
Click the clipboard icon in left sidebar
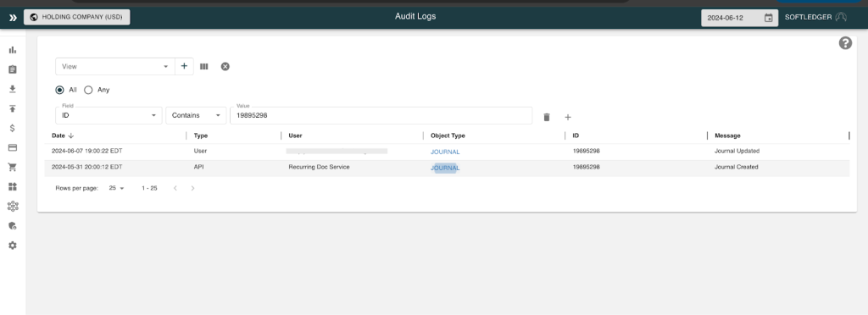pyautogui.click(x=13, y=69)
